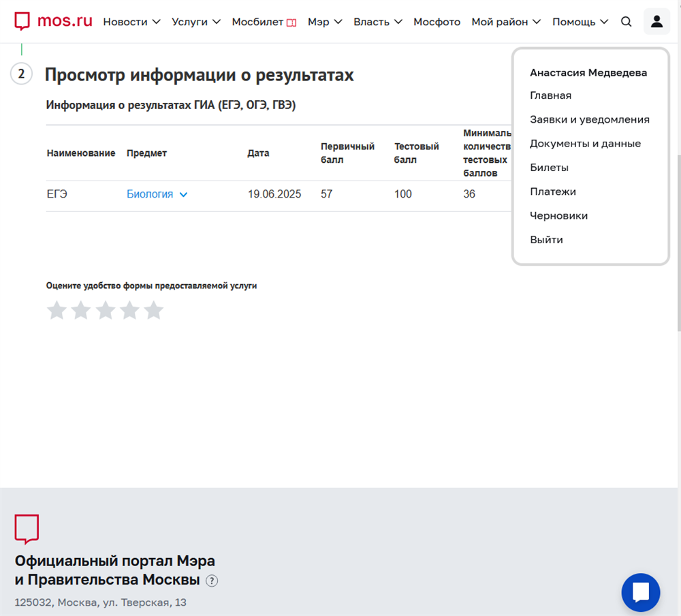Click the test score 100 cell
Screen dimensions: 681x616
click(x=403, y=194)
